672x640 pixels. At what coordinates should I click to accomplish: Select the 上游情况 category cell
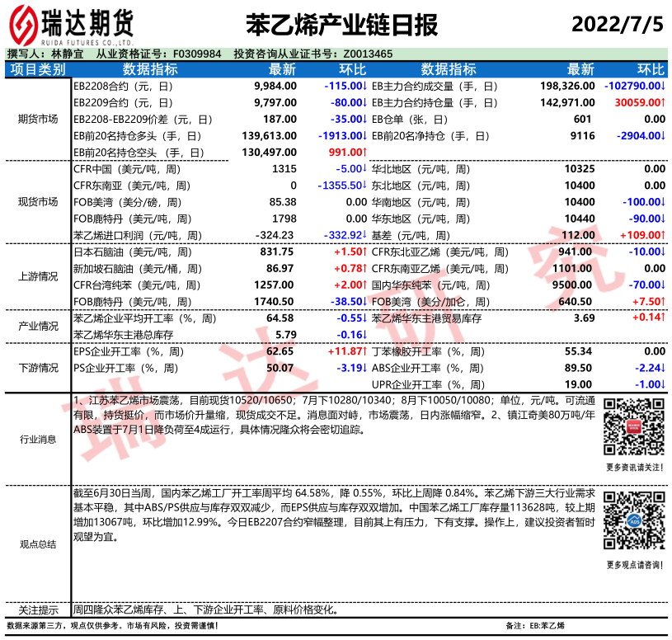click(x=38, y=276)
